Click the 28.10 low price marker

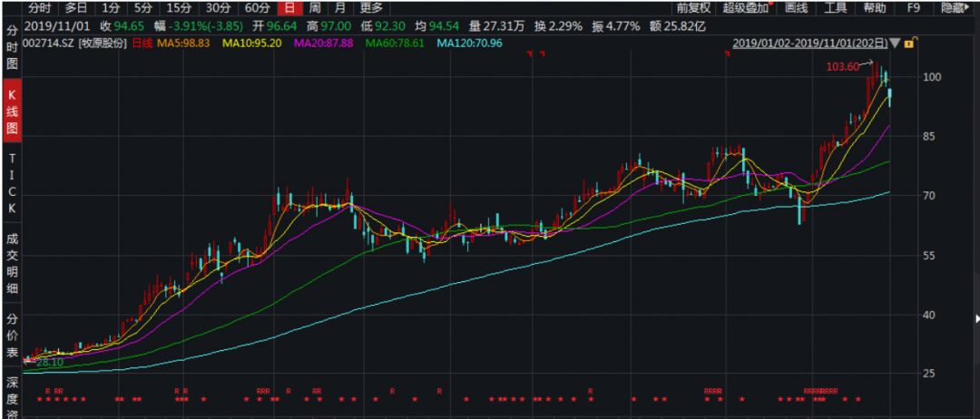49,362
